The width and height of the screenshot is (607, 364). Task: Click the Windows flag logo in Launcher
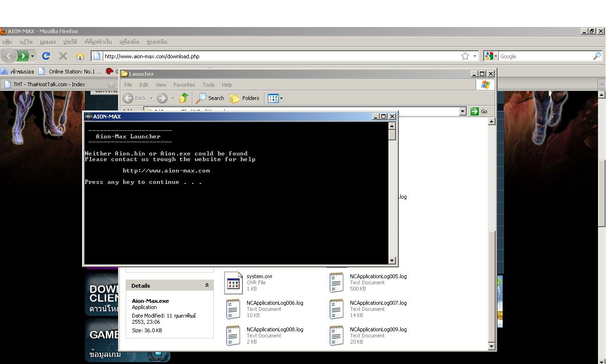[x=485, y=84]
